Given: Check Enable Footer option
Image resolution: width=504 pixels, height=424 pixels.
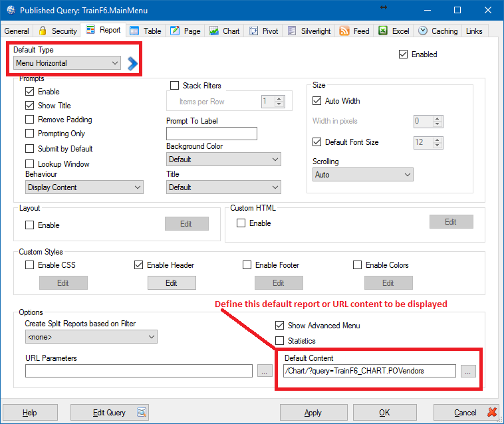Looking at the screenshot, I should [247, 265].
